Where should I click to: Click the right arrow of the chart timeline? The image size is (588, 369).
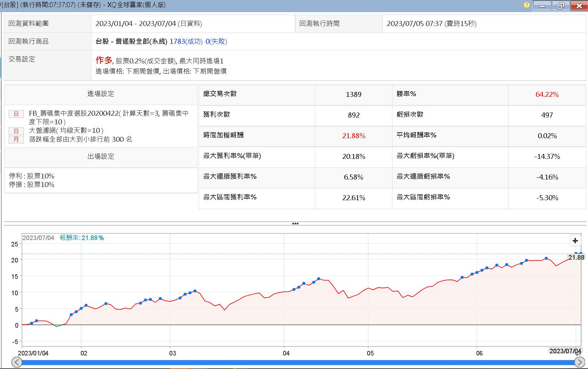pyautogui.click(x=579, y=362)
